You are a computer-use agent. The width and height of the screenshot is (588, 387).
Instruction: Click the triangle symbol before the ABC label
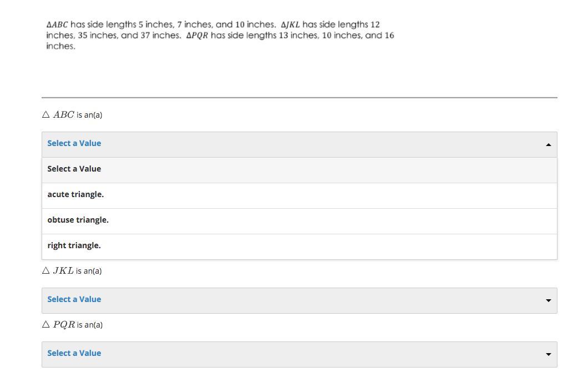click(46, 115)
